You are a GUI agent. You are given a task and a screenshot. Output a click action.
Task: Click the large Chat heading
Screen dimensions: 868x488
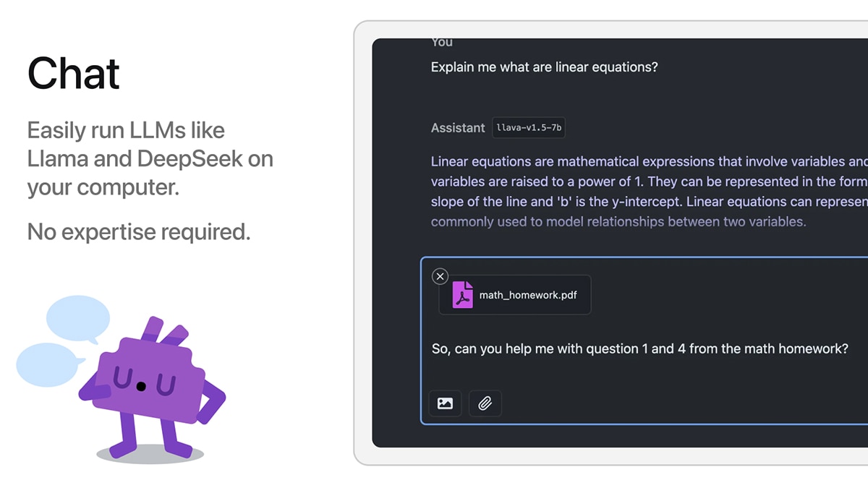(74, 73)
